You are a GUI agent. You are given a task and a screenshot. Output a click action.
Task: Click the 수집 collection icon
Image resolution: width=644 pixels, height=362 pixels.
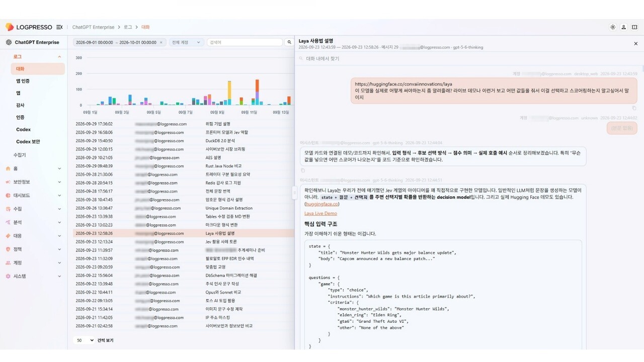tap(8, 209)
